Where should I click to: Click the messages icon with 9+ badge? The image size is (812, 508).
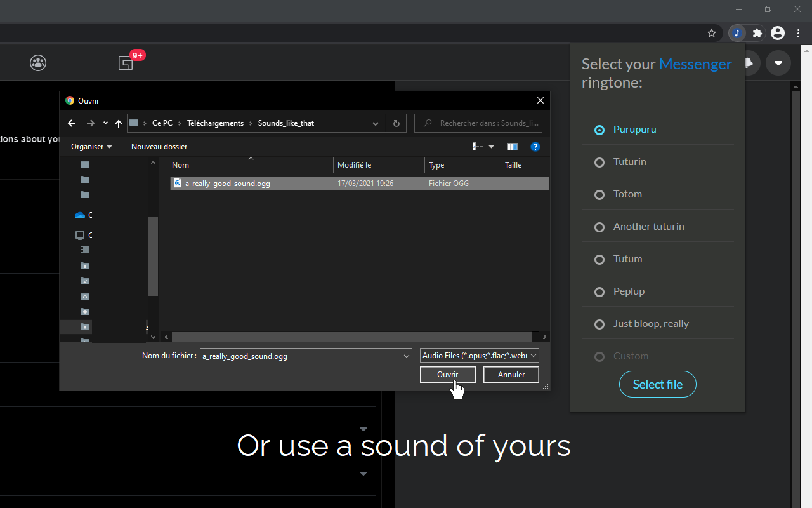pos(126,63)
